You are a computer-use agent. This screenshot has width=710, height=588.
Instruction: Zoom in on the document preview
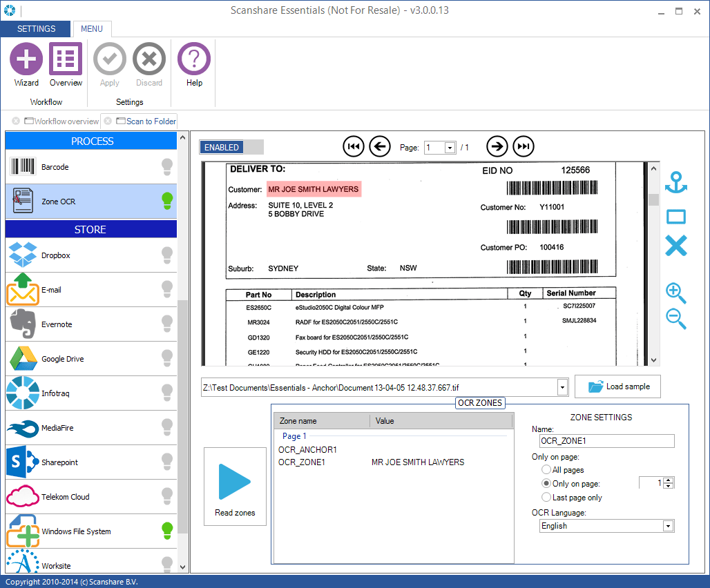coord(676,293)
